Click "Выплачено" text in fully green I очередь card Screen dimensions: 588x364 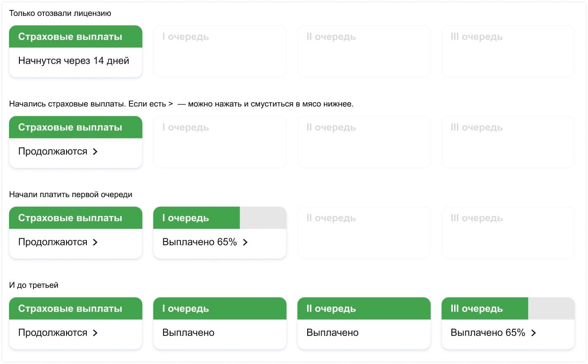(x=188, y=333)
